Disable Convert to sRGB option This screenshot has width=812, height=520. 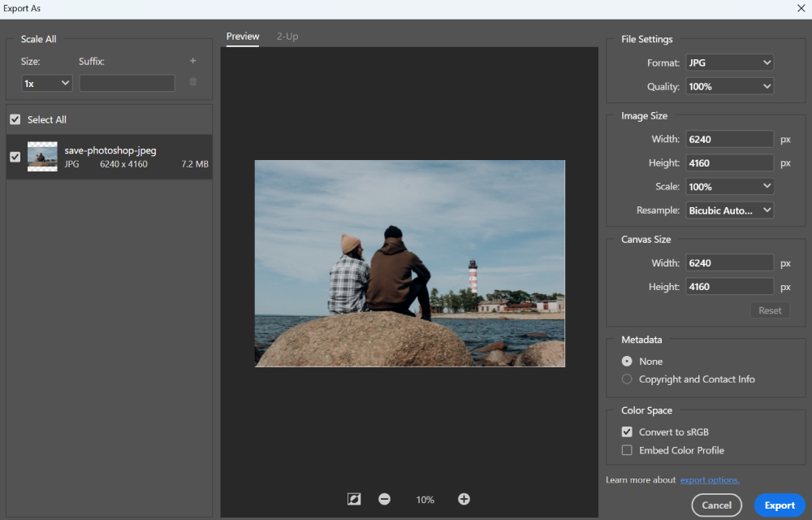tap(627, 432)
